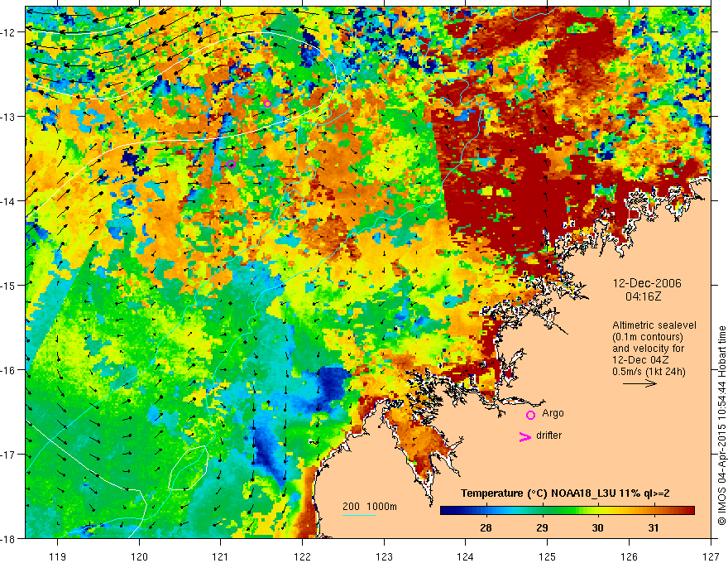The height and width of the screenshot is (563, 728).
Task: Click the 'drifter' legend label
Action: pos(548,435)
